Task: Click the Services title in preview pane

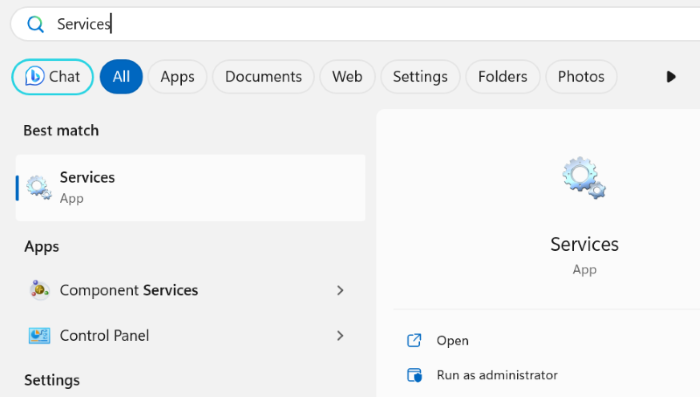Action: click(584, 244)
